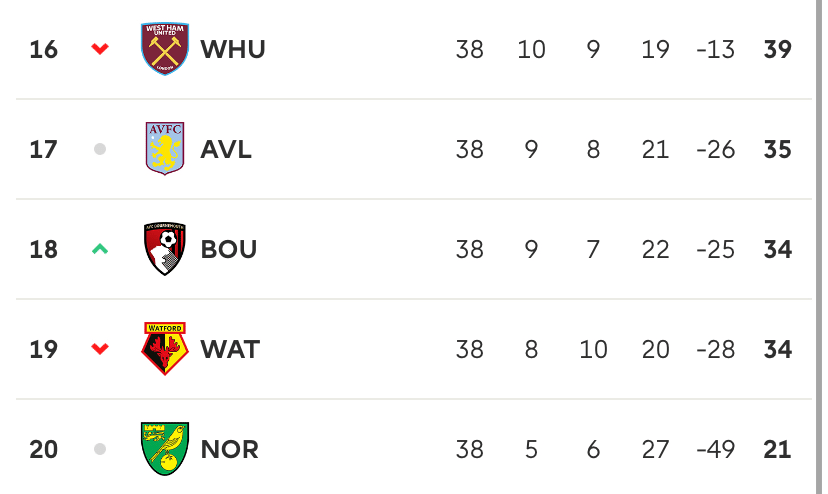Viewport: 828px width, 494px height.
Task: Open the BOU team link
Action: [229, 249]
